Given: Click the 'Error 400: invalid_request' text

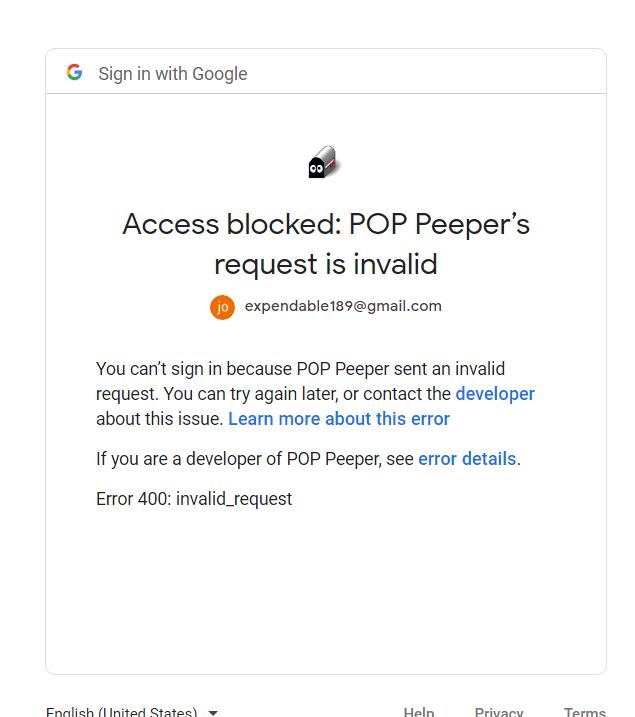Looking at the screenshot, I should [194, 499].
